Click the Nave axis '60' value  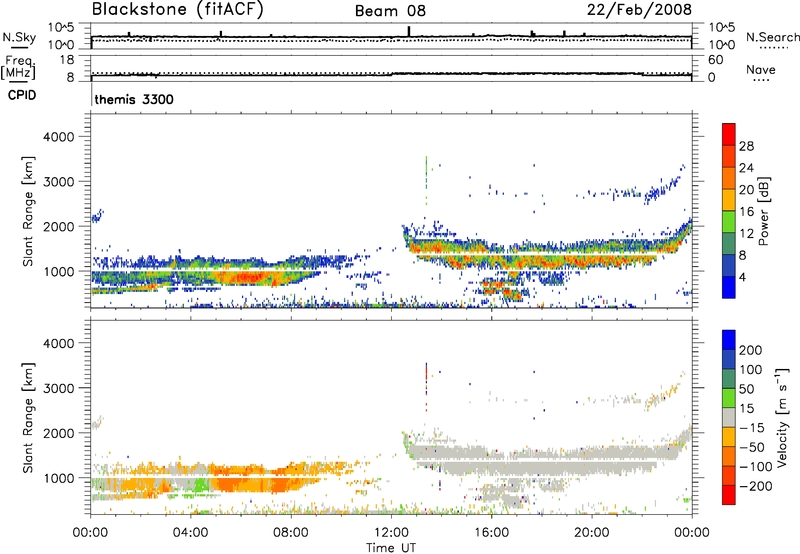point(716,60)
